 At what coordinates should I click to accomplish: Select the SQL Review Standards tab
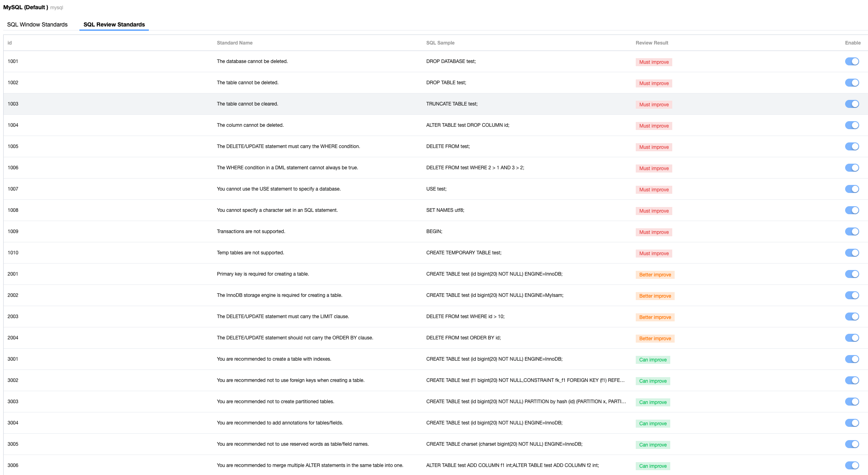coord(114,24)
